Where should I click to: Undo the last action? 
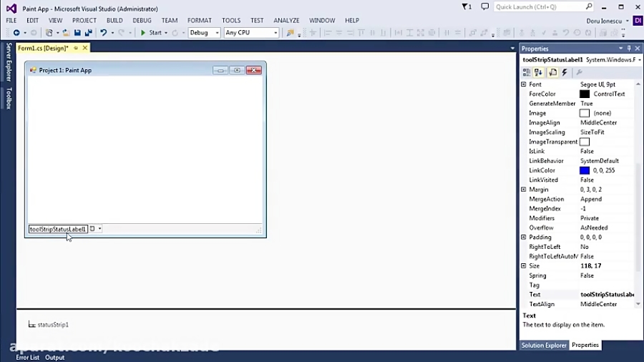tap(104, 33)
